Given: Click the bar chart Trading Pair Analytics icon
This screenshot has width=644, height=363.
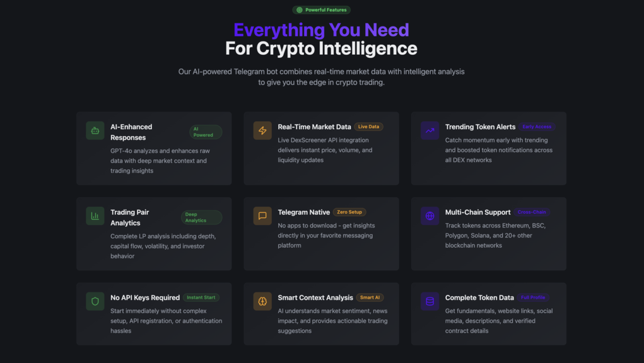Looking at the screenshot, I should tap(95, 216).
